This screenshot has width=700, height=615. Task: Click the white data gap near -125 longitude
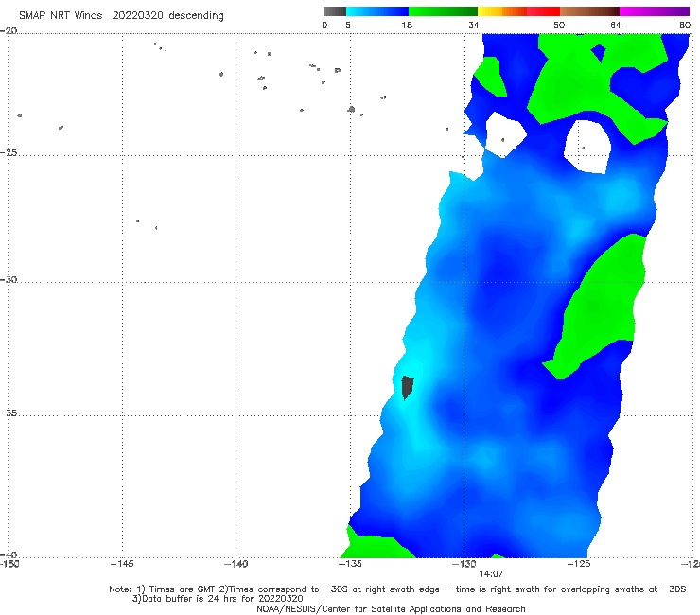587,146
